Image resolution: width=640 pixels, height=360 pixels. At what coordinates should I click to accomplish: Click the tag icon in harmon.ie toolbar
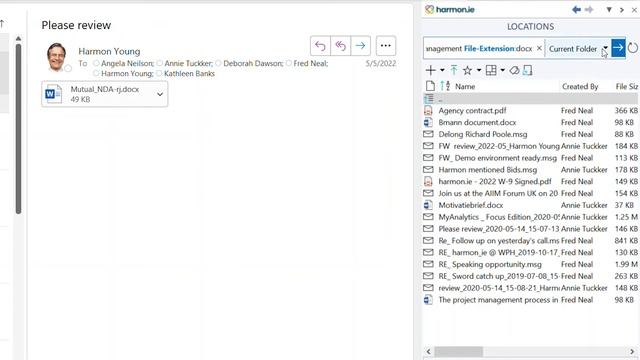514,70
